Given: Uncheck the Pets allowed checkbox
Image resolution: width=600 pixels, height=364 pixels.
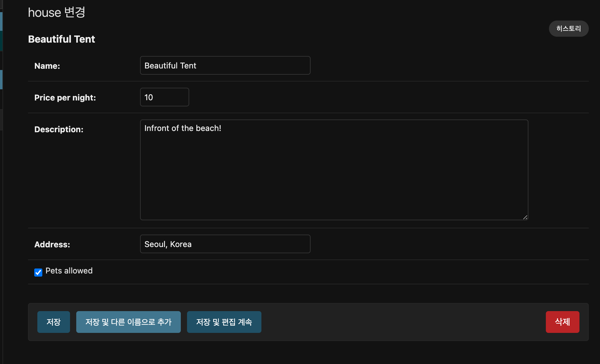Looking at the screenshot, I should point(38,273).
